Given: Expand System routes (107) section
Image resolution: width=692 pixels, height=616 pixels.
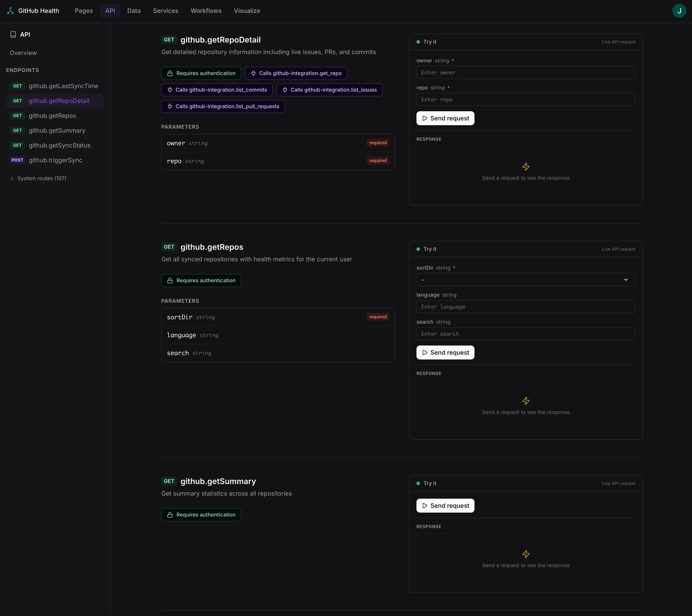Looking at the screenshot, I should pos(39,178).
